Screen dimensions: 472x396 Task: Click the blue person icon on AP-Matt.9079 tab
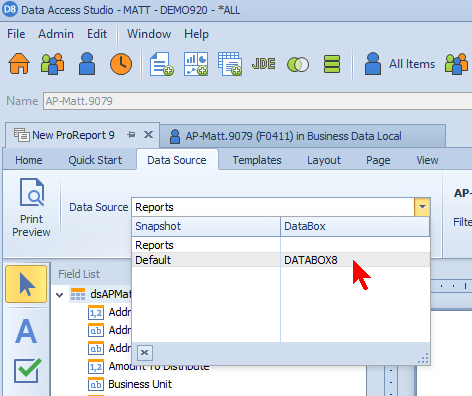coord(175,136)
